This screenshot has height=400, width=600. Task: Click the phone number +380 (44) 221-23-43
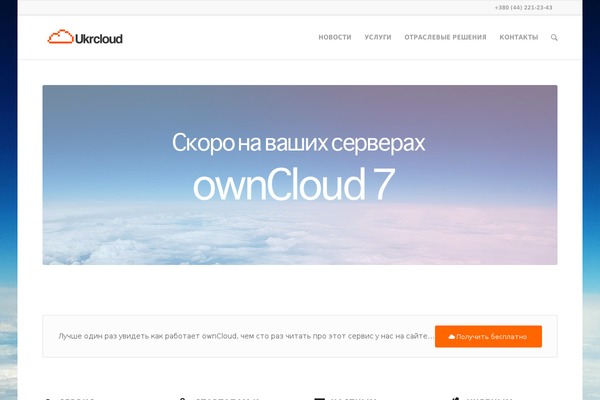523,8
